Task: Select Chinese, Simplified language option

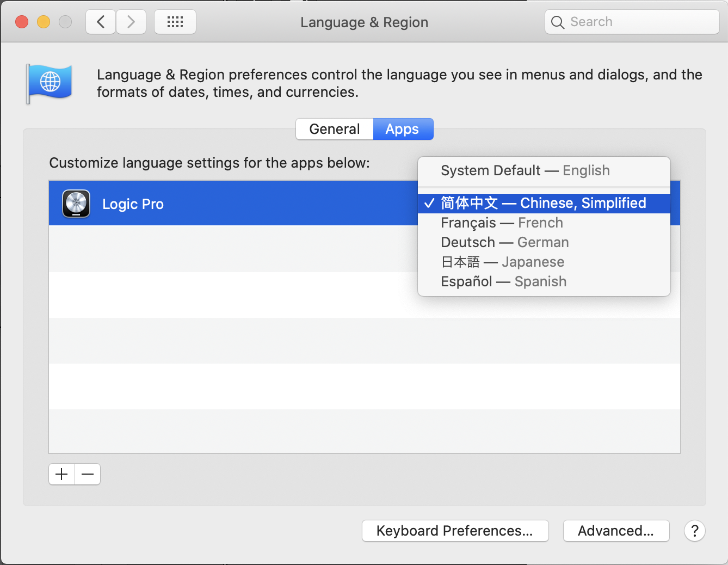Action: pyautogui.click(x=544, y=203)
